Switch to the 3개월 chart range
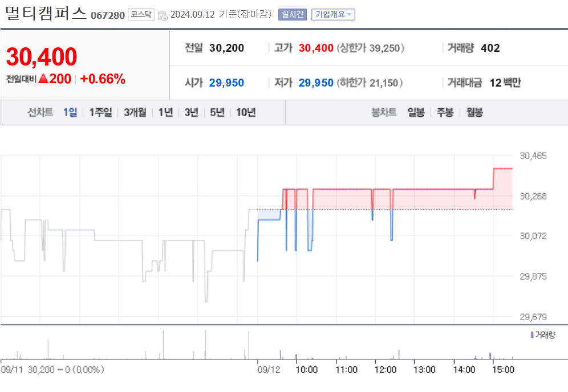This screenshot has width=568, height=392. (x=135, y=113)
